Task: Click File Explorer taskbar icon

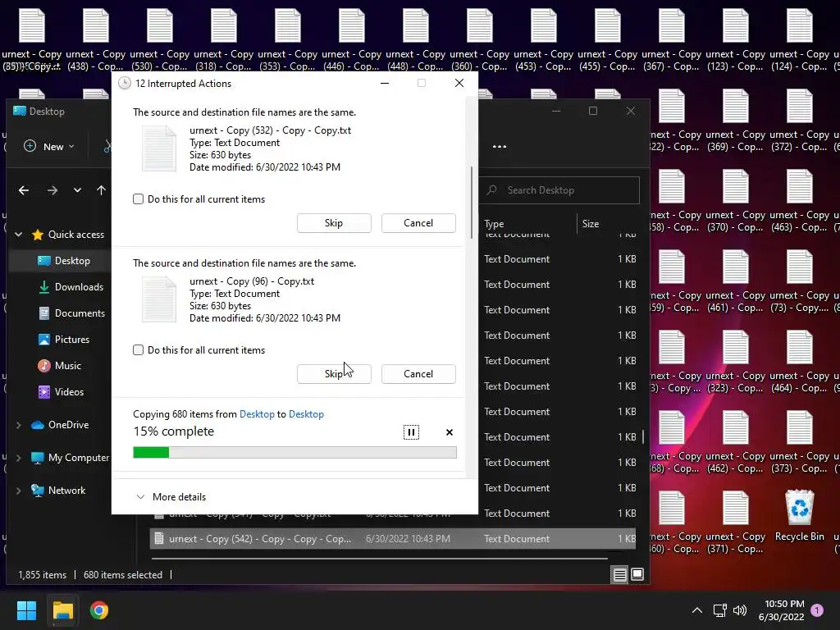Action: pyautogui.click(x=62, y=610)
